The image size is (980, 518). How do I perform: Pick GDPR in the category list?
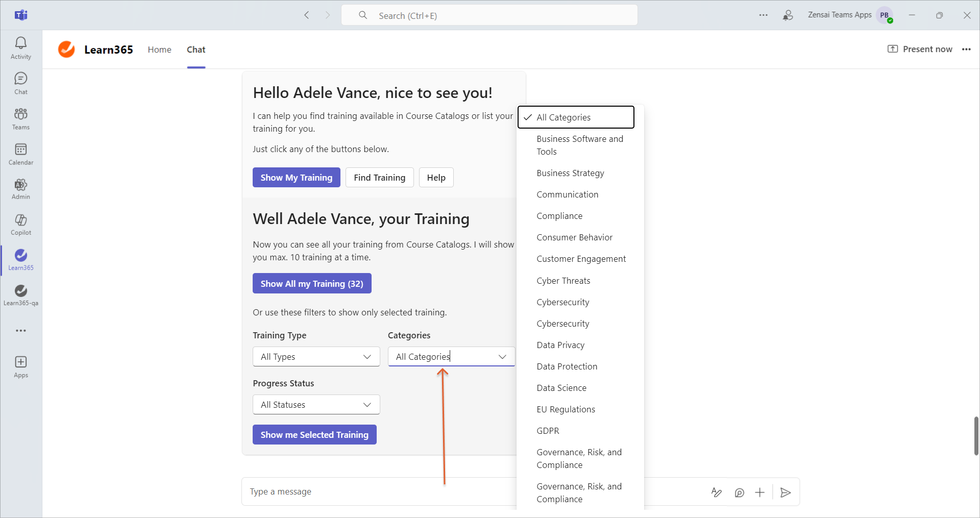point(548,431)
